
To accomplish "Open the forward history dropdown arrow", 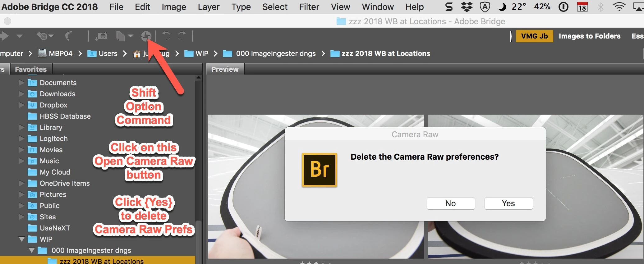I will (20, 36).
